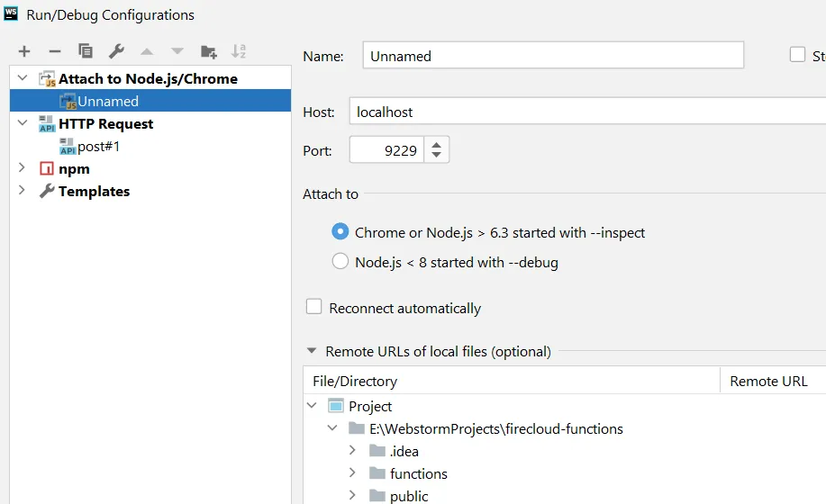Image resolution: width=826 pixels, height=504 pixels.
Task: Select Chrome or Node.js --inspect radio option
Action: point(340,232)
